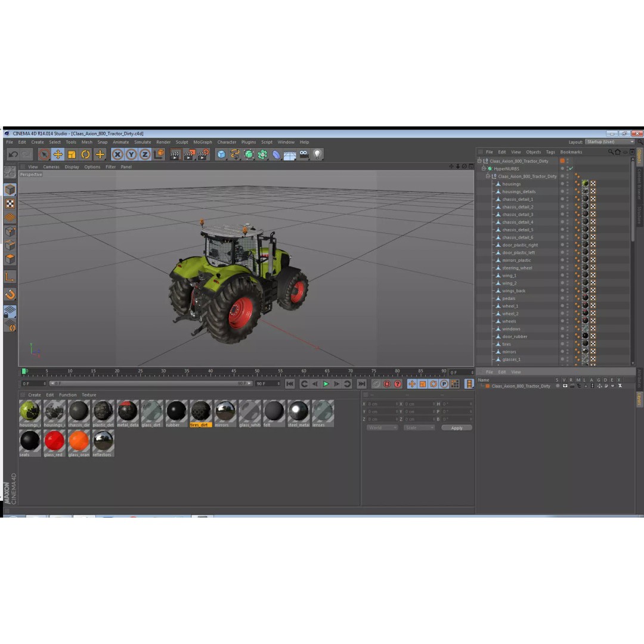The height and width of the screenshot is (644, 644).
Task: Open Object Manager Tags menu
Action: click(x=550, y=152)
